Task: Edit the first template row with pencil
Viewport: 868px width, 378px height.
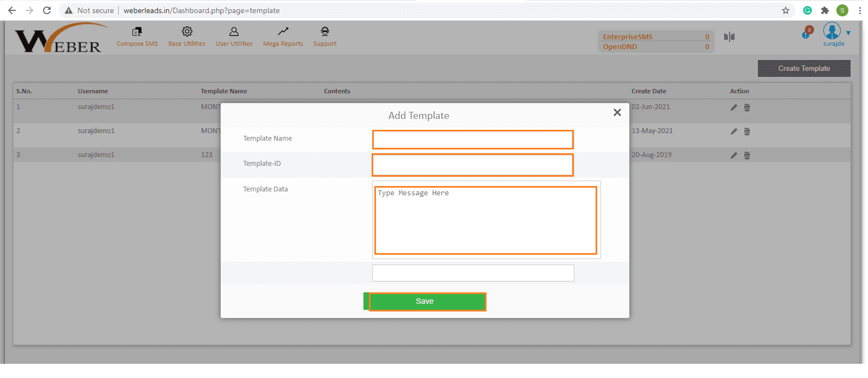Action: point(733,107)
